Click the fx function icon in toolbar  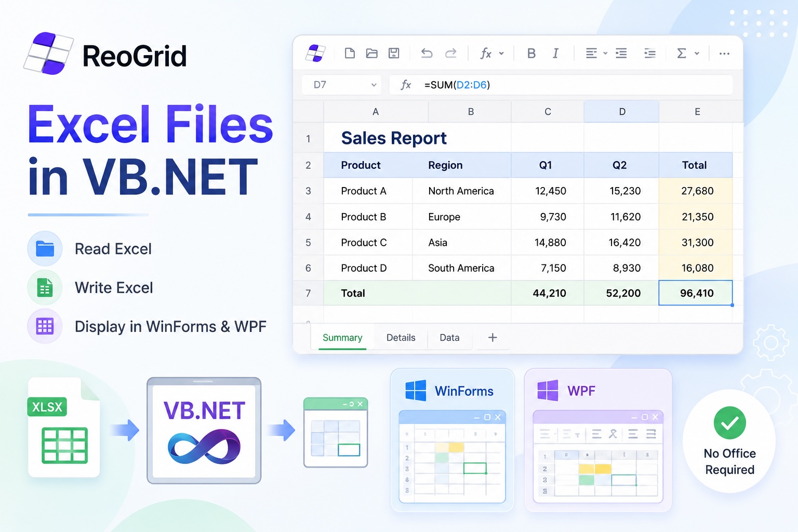pyautogui.click(x=486, y=53)
